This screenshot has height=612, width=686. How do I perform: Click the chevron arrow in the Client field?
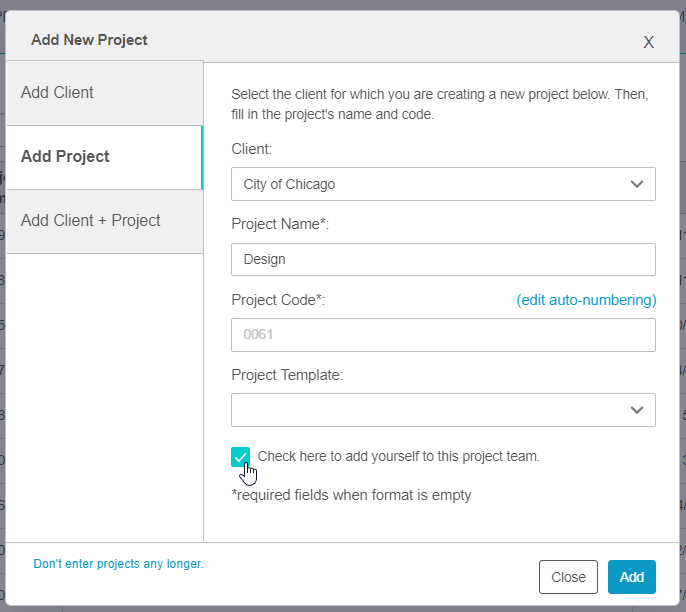click(x=637, y=184)
